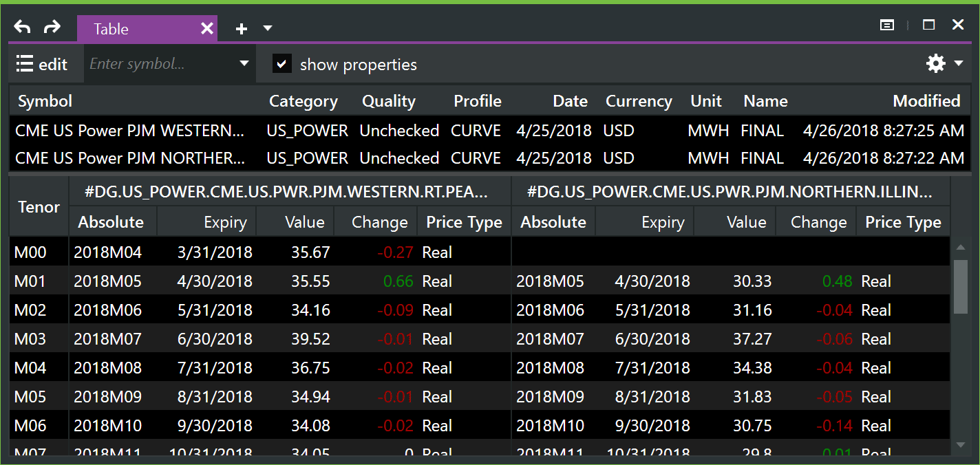
Task: Close the window with the X button
Action: (958, 25)
